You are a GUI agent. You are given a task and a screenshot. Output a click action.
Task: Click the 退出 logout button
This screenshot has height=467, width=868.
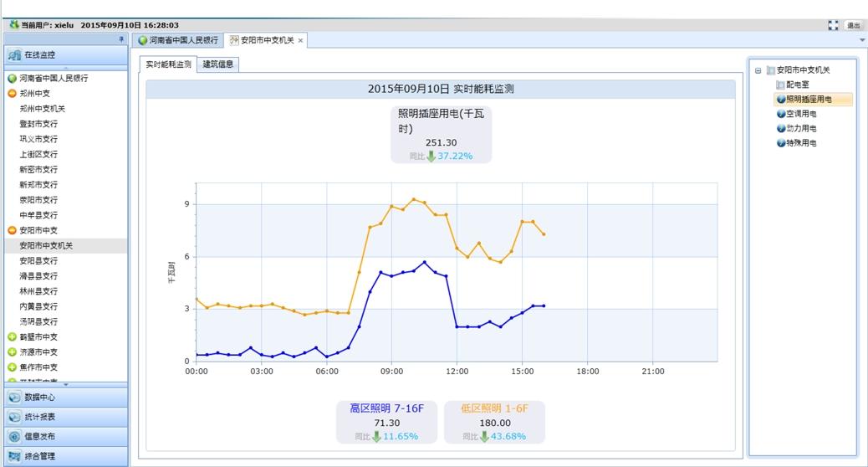[x=854, y=26]
